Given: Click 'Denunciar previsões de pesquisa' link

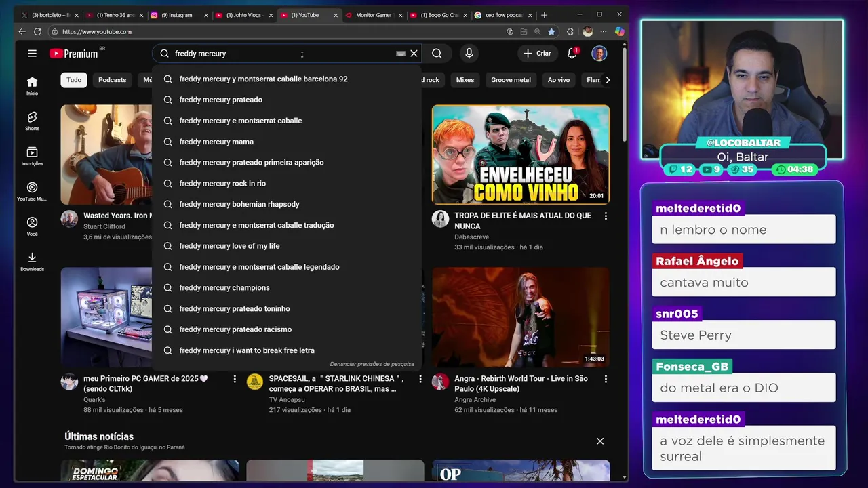Looking at the screenshot, I should point(372,364).
